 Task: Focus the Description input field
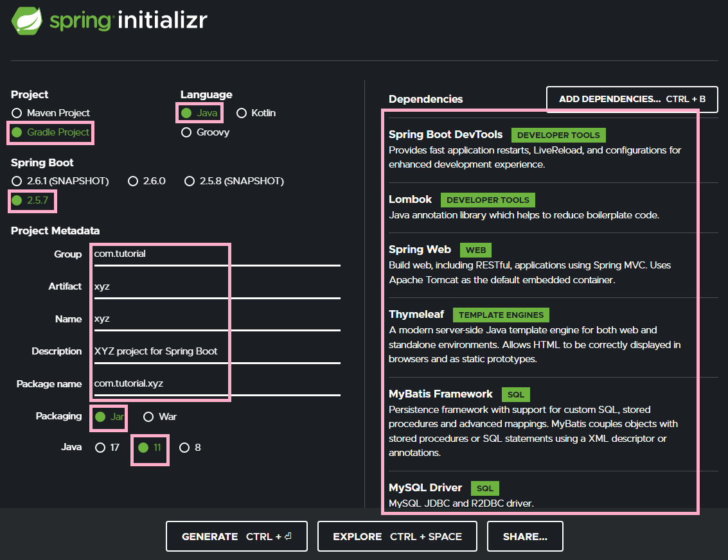pos(217,352)
